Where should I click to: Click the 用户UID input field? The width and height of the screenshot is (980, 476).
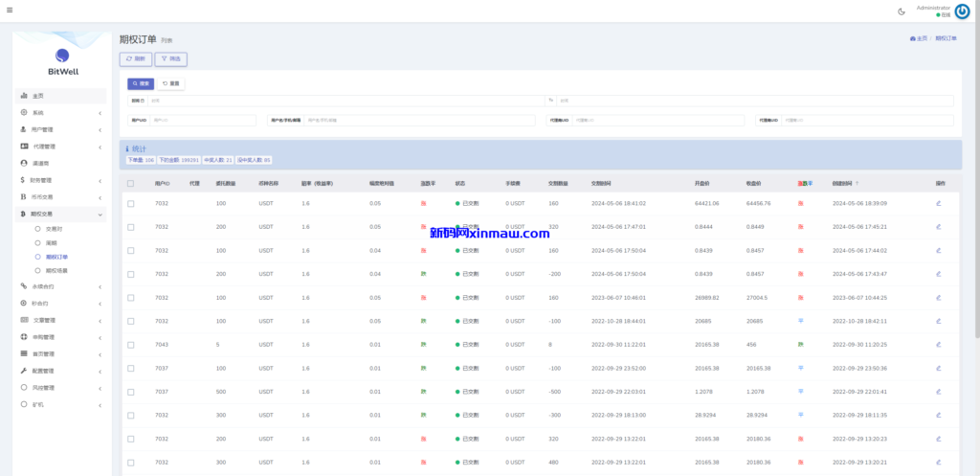203,121
